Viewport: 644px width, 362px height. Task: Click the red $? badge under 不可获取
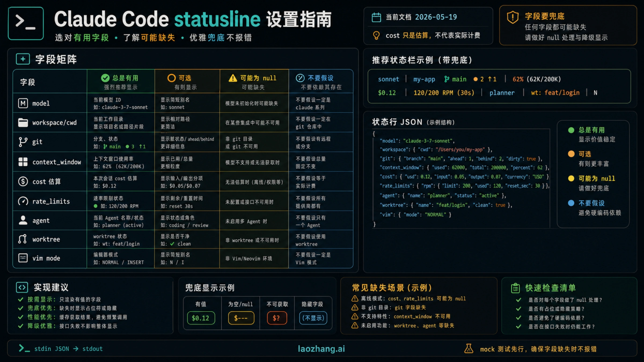277,318
